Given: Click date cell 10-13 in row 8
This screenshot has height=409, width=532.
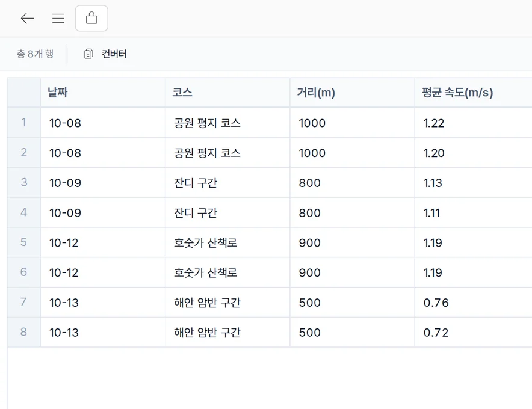Looking at the screenshot, I should tap(103, 332).
